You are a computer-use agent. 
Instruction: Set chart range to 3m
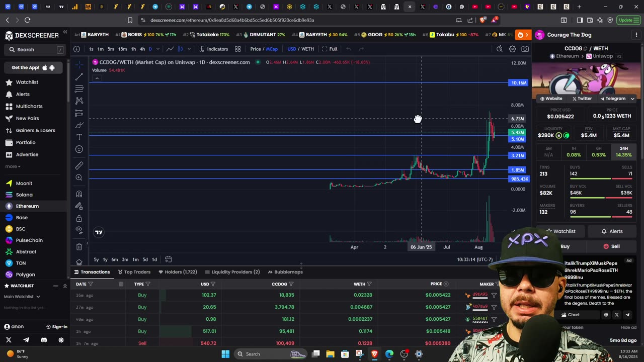pos(125,259)
